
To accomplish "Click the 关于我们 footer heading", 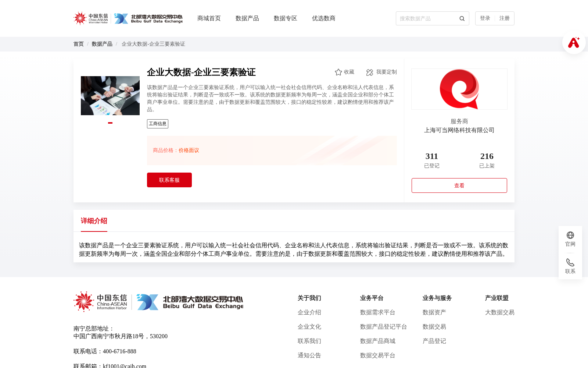I will tap(309, 298).
